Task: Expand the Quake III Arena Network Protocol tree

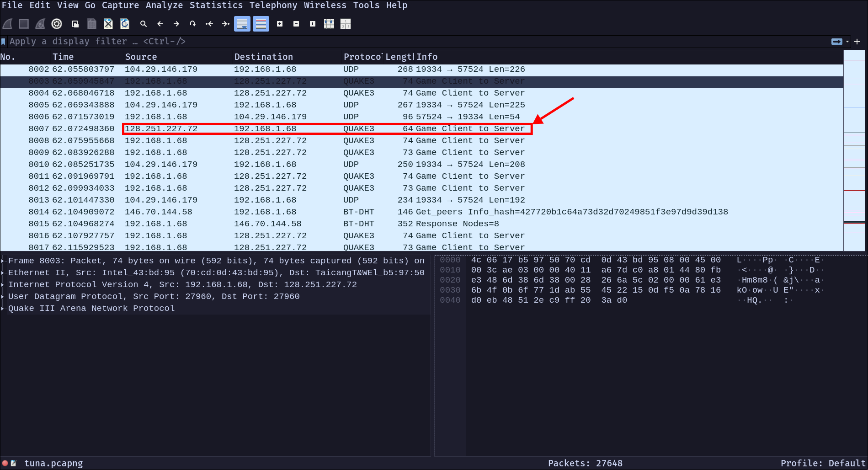Action: tap(3, 309)
